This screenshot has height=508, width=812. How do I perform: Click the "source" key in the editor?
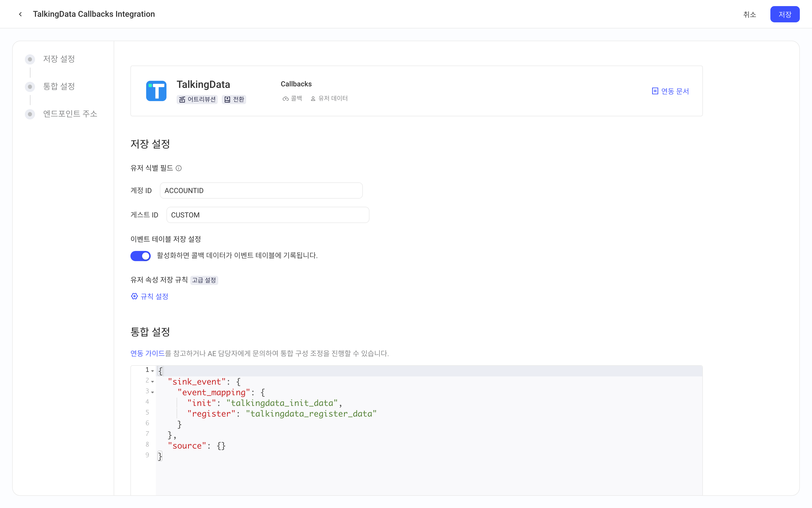click(x=187, y=446)
